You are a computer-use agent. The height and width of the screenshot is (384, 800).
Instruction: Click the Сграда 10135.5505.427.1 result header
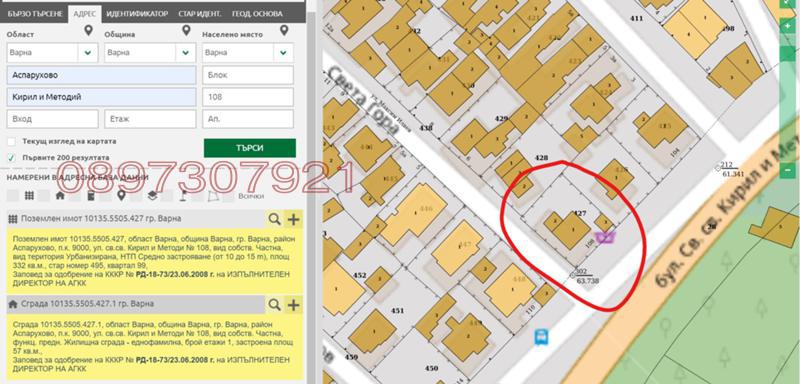(x=136, y=304)
